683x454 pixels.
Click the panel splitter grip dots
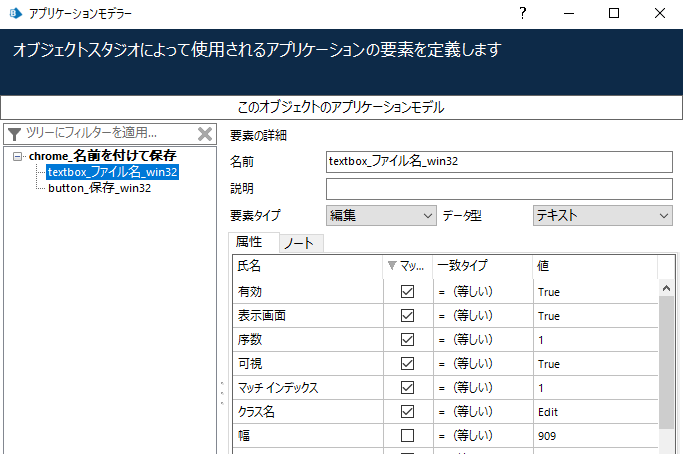(x=222, y=393)
